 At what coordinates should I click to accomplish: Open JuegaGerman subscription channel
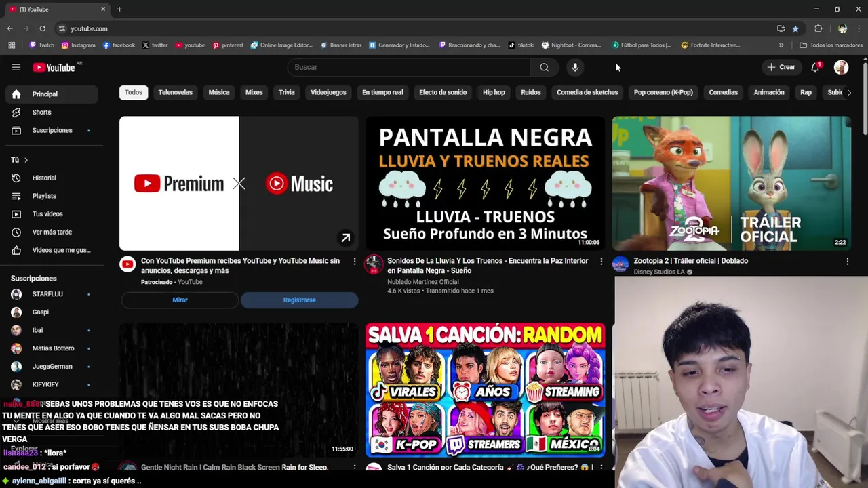point(52,367)
